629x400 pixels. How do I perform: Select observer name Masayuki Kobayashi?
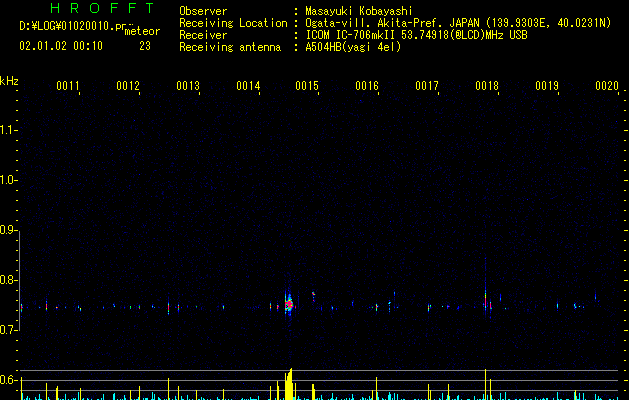point(359,11)
